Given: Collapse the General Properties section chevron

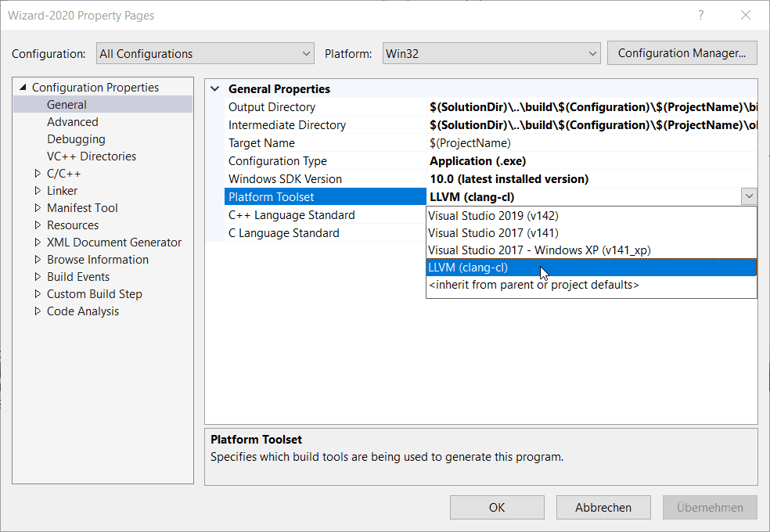Looking at the screenshot, I should (x=214, y=89).
